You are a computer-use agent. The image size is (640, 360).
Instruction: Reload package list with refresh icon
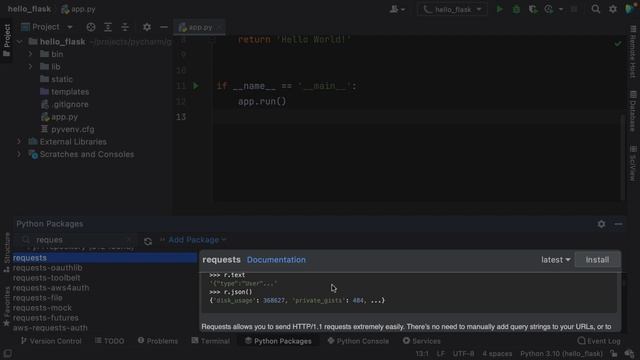[148, 241]
